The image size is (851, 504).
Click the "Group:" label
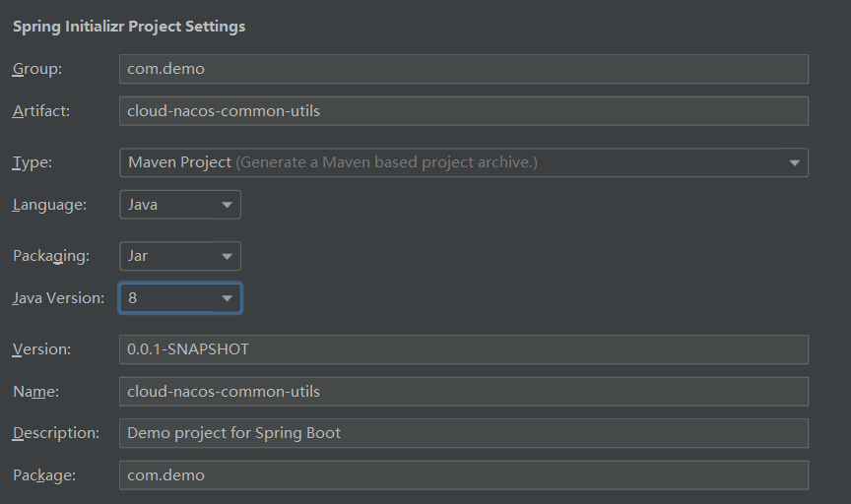point(37,69)
